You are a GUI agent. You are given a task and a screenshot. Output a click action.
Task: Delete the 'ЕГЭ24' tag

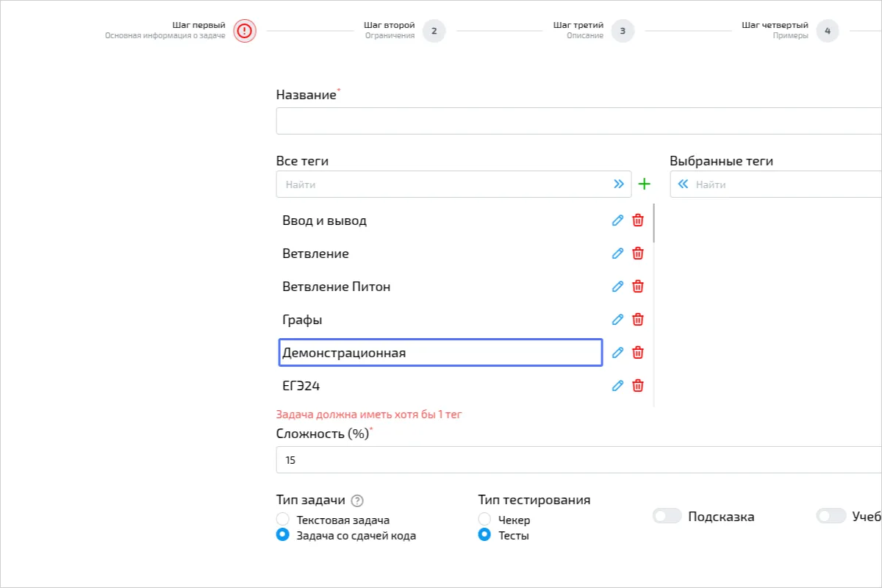[x=638, y=386]
